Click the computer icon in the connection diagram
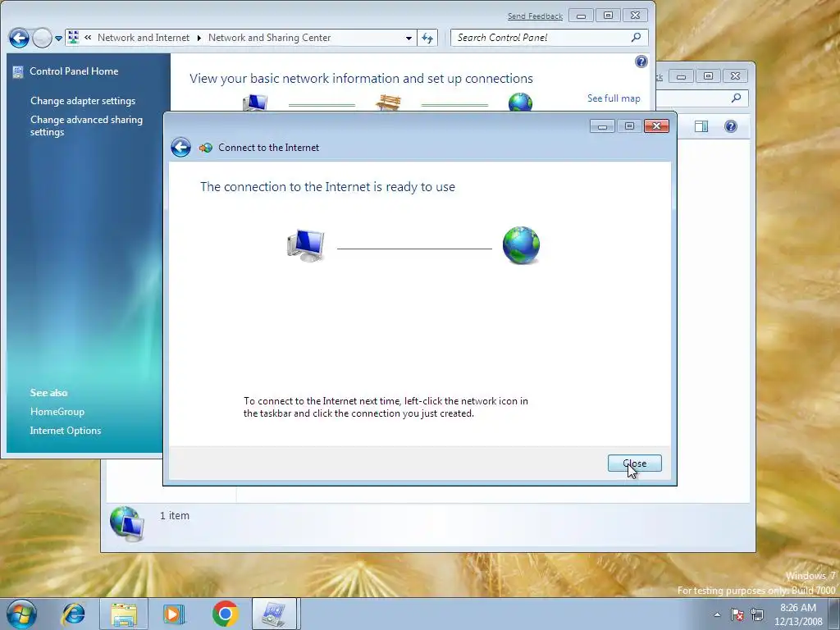The width and height of the screenshot is (840, 630). tap(306, 245)
